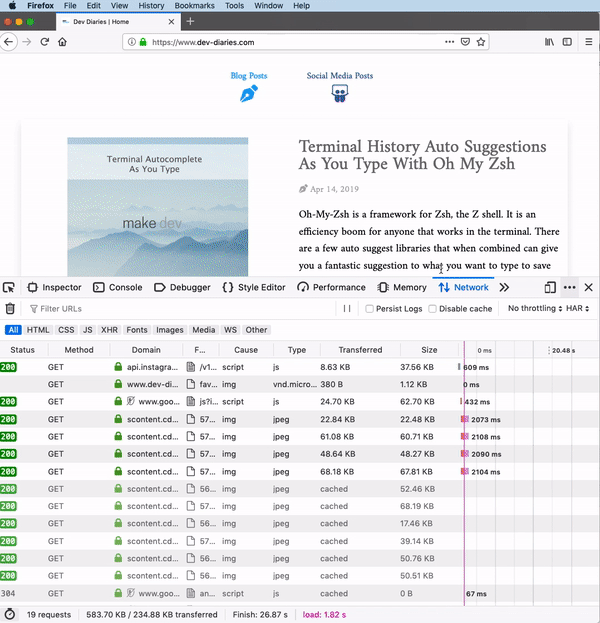Open the Apple menu
Image resolution: width=600 pixels, height=623 pixels.
click(13, 6)
